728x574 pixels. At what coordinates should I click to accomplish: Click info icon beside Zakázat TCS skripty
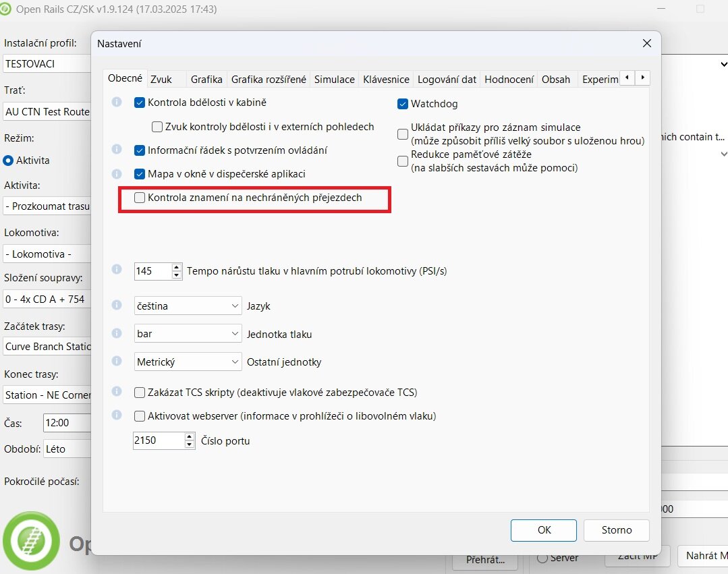pos(116,391)
